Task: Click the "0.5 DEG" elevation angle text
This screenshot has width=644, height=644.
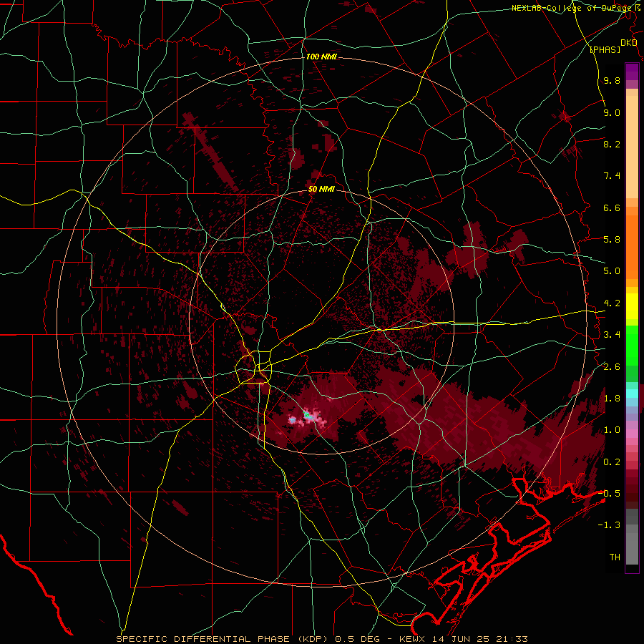Action: tap(357, 639)
